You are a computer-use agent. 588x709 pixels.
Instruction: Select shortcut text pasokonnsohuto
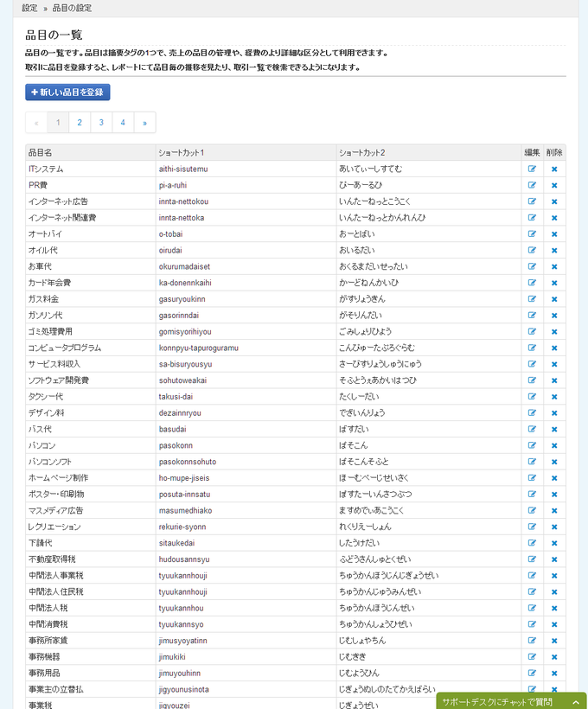(188, 462)
